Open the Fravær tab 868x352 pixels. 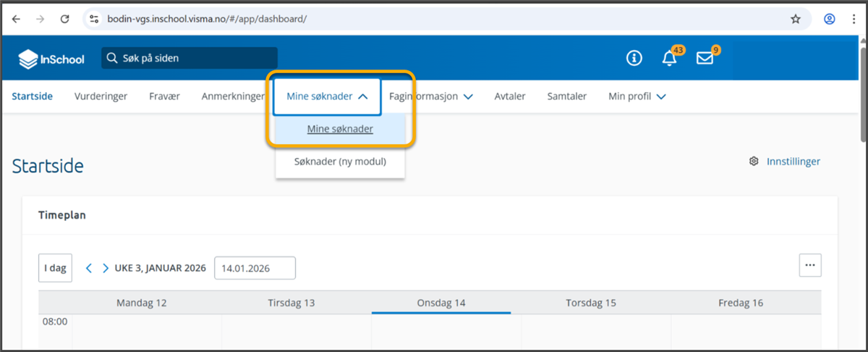point(164,96)
